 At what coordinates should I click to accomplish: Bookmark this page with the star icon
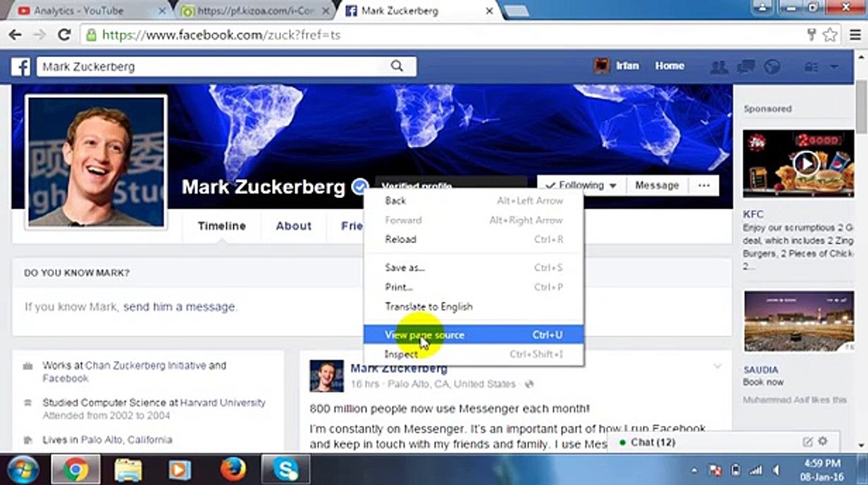(x=830, y=35)
